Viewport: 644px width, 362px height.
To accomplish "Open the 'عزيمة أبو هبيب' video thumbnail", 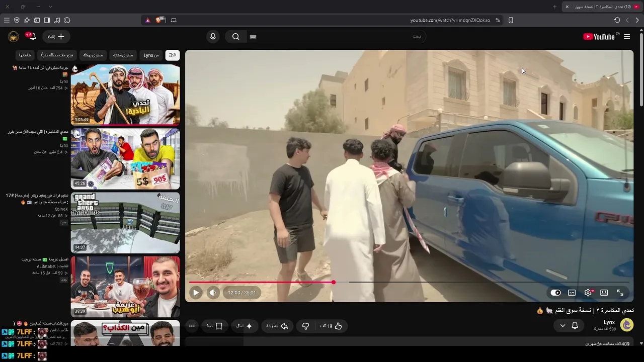I will click(125, 287).
